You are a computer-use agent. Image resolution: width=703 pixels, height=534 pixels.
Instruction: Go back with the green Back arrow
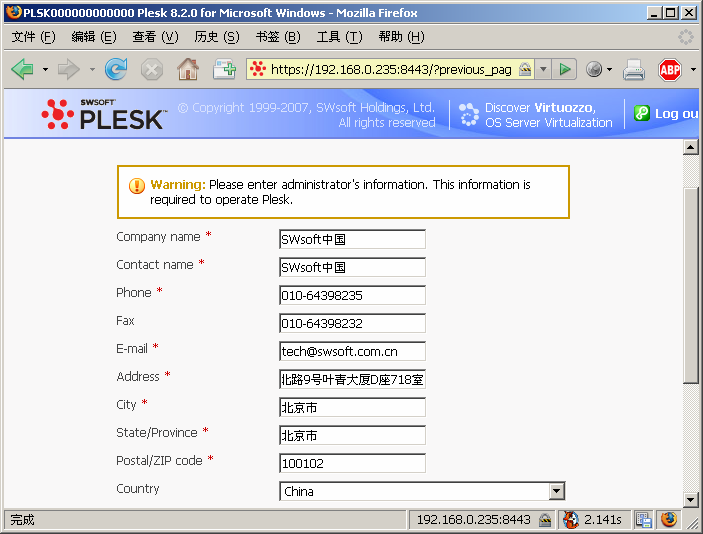(x=22, y=69)
